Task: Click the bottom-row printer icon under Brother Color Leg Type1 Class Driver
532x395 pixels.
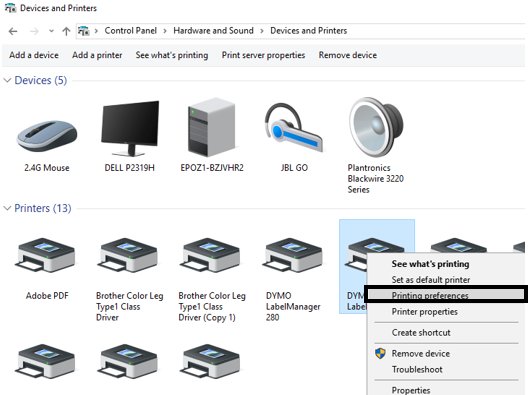Action: click(129, 361)
